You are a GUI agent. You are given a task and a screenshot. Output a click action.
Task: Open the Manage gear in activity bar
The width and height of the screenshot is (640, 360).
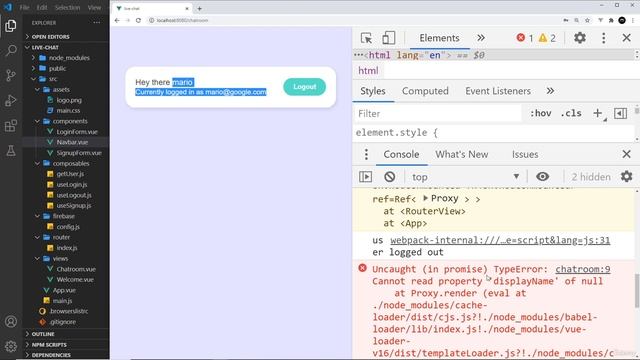coord(11,346)
